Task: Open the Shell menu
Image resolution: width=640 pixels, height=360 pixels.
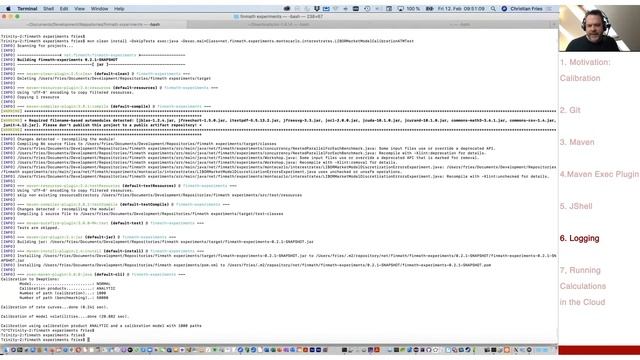Action: click(49, 9)
